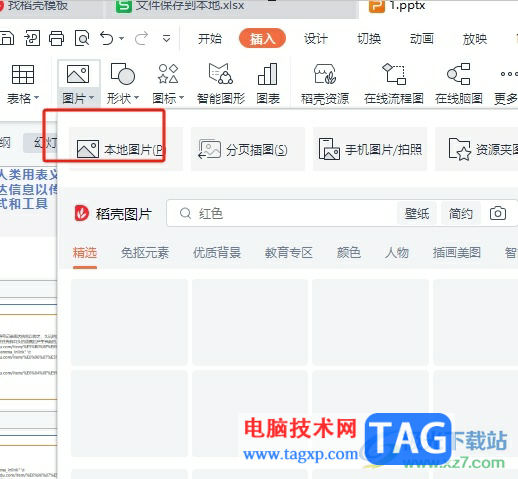Select the 人物 category tab
Image resolution: width=518 pixels, height=479 pixels.
397,253
